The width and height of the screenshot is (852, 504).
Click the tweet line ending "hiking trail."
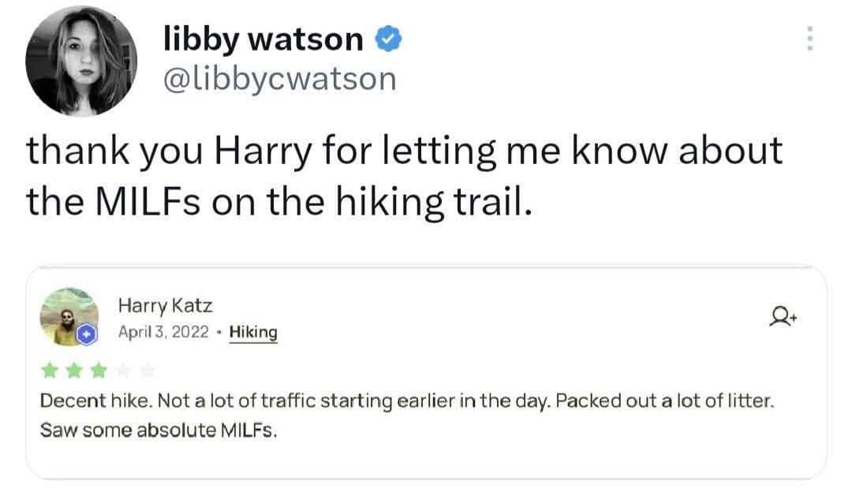pos(275,203)
